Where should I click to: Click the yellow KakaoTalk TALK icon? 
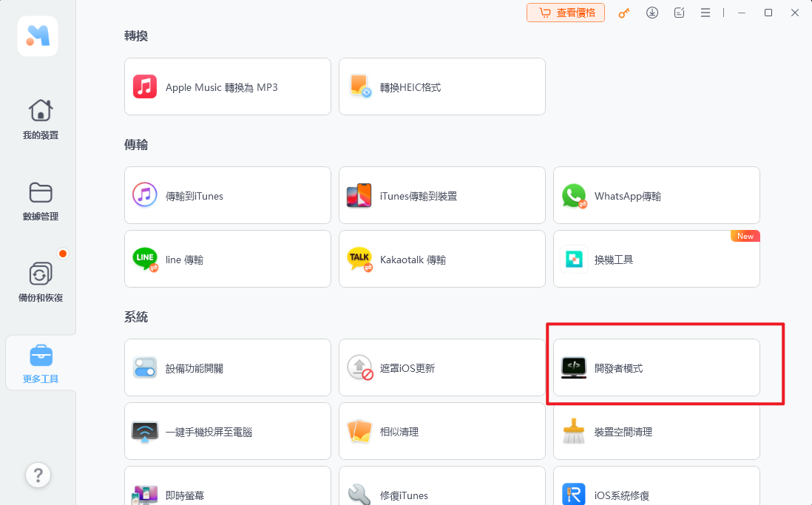[360, 259]
